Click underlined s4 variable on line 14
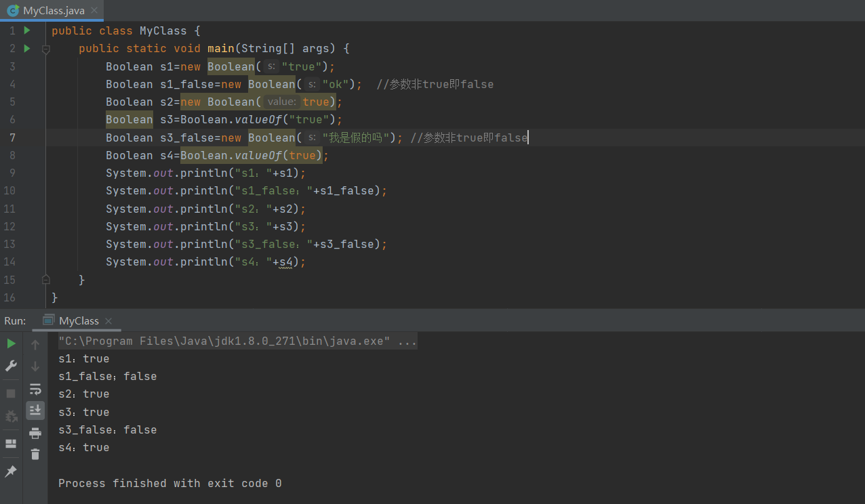 [285, 262]
